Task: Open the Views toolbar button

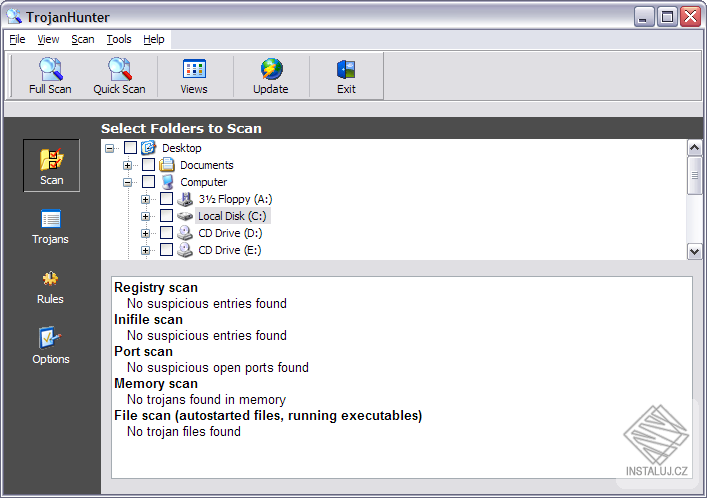Action: point(194,76)
